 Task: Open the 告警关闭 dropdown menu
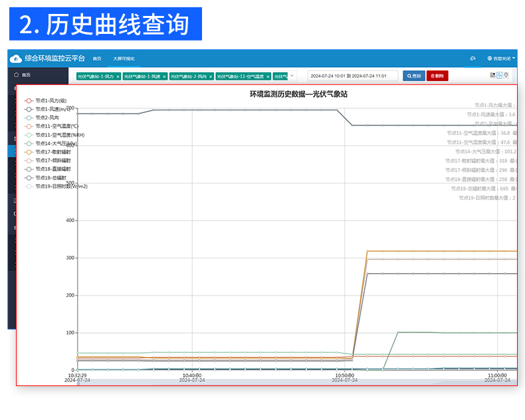point(501,58)
